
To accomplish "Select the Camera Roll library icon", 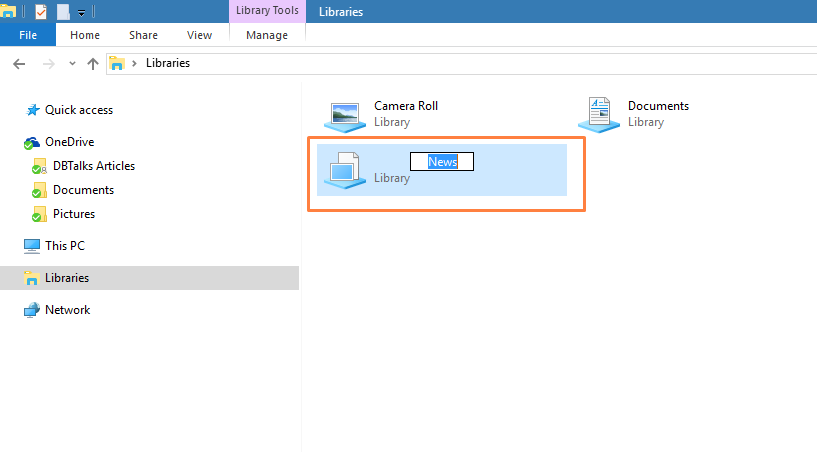I will coord(345,116).
